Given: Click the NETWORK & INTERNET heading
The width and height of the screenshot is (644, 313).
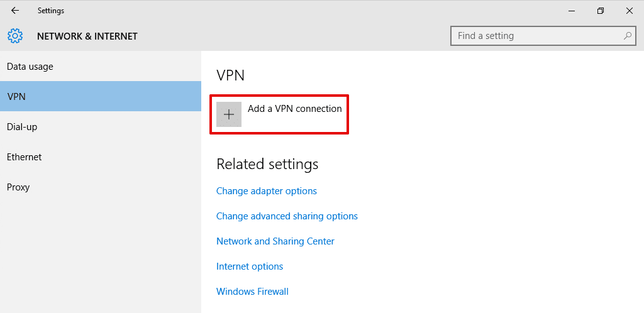Looking at the screenshot, I should coord(87,36).
